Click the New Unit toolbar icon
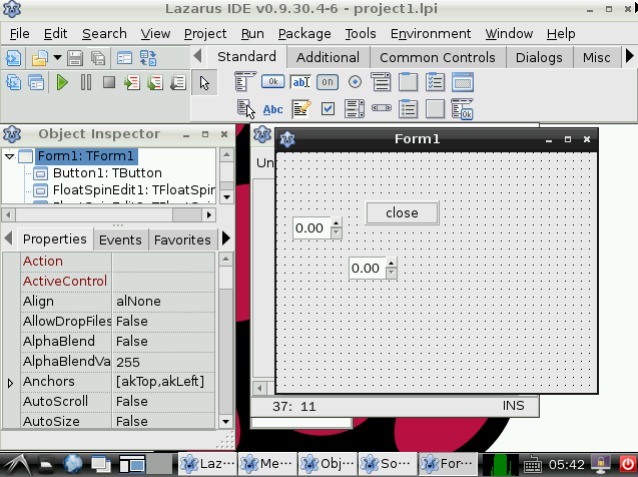 [13, 58]
